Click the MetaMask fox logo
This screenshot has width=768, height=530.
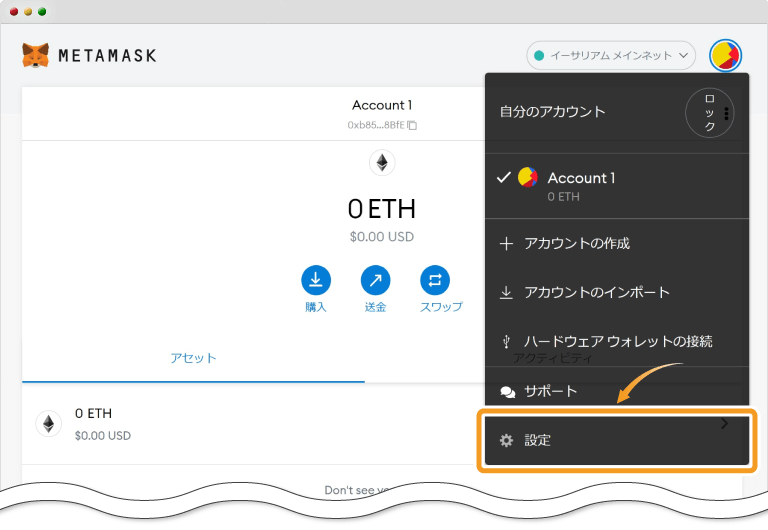pos(35,55)
